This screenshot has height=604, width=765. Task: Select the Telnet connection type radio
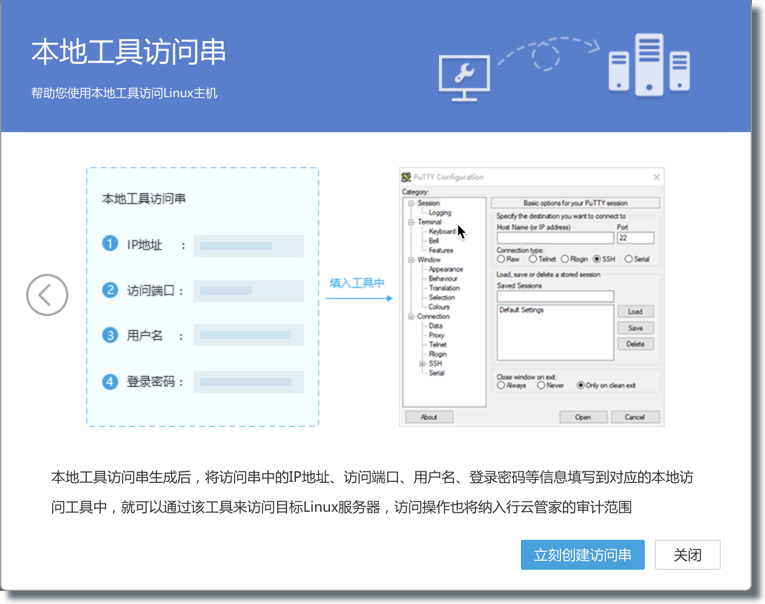[x=531, y=259]
